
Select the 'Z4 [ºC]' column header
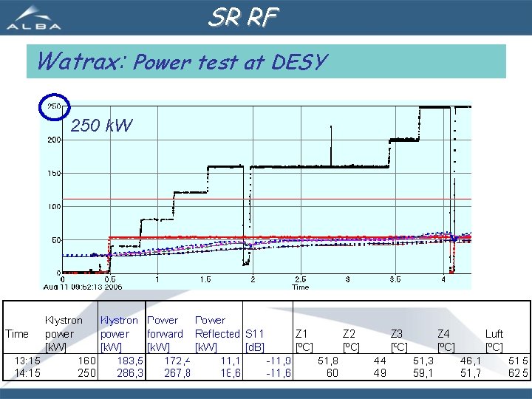pos(446,341)
